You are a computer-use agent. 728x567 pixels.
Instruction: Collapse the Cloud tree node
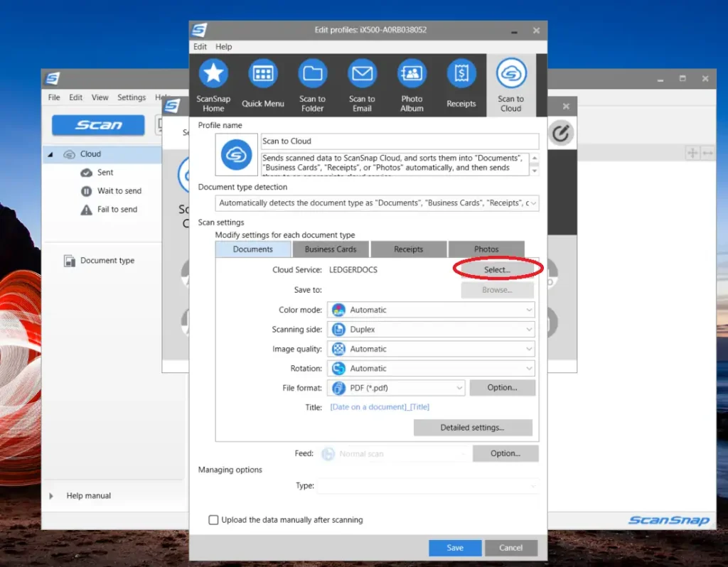[x=50, y=154]
